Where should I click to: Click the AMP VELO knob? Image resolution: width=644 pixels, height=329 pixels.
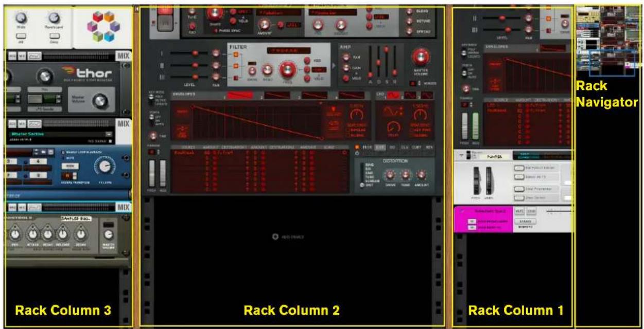(347, 79)
